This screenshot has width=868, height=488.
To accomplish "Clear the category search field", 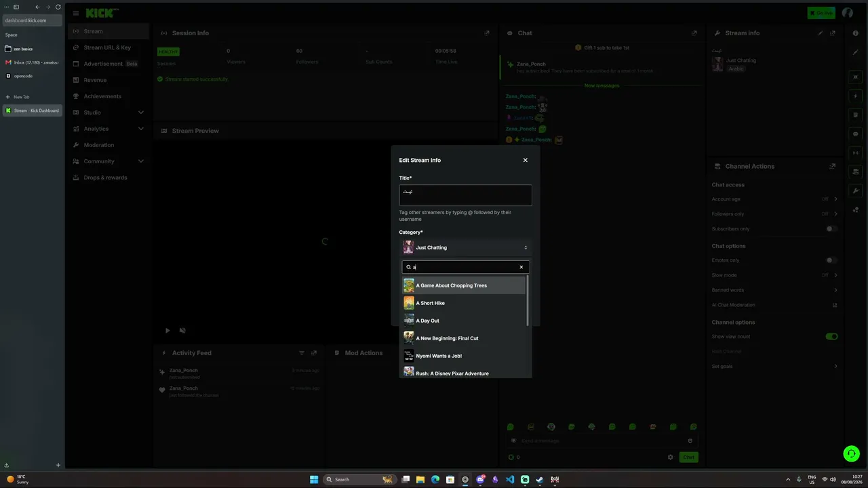I will point(521,267).
